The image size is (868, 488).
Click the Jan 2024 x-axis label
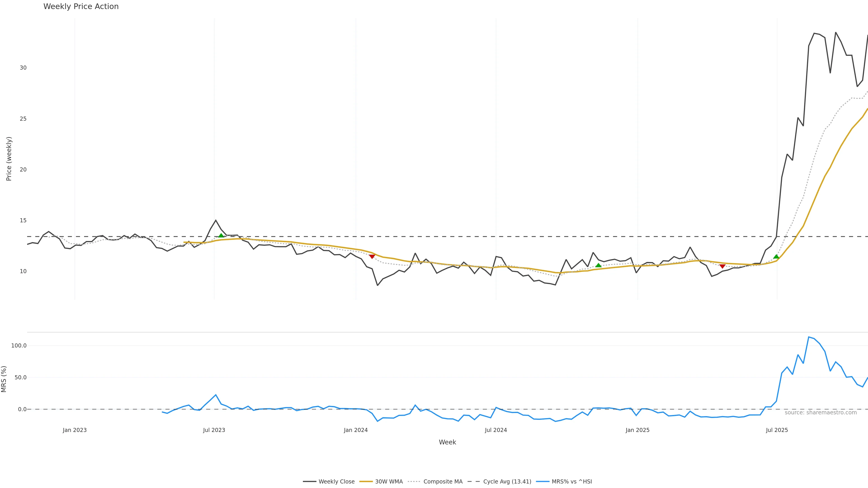coord(356,430)
